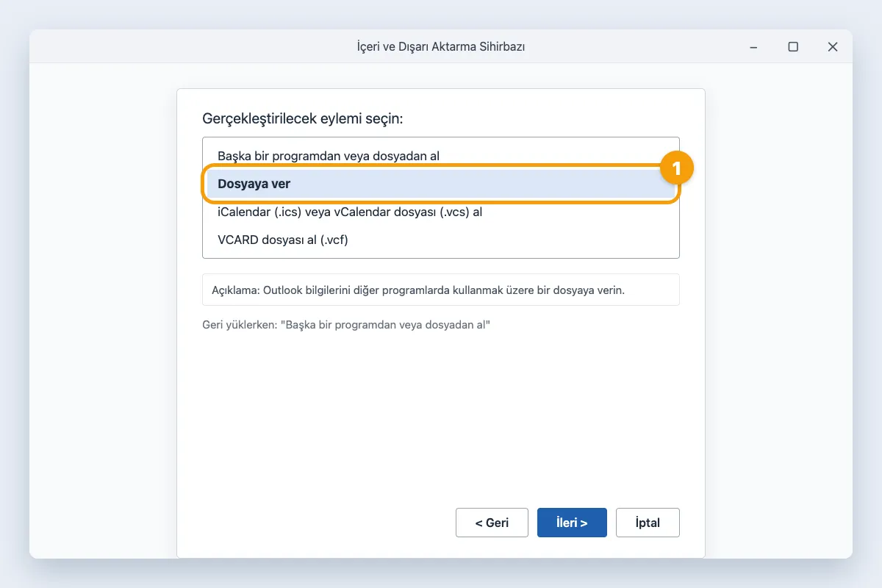Click the "< Geri" button
Image resolution: width=882 pixels, height=588 pixels.
click(492, 523)
